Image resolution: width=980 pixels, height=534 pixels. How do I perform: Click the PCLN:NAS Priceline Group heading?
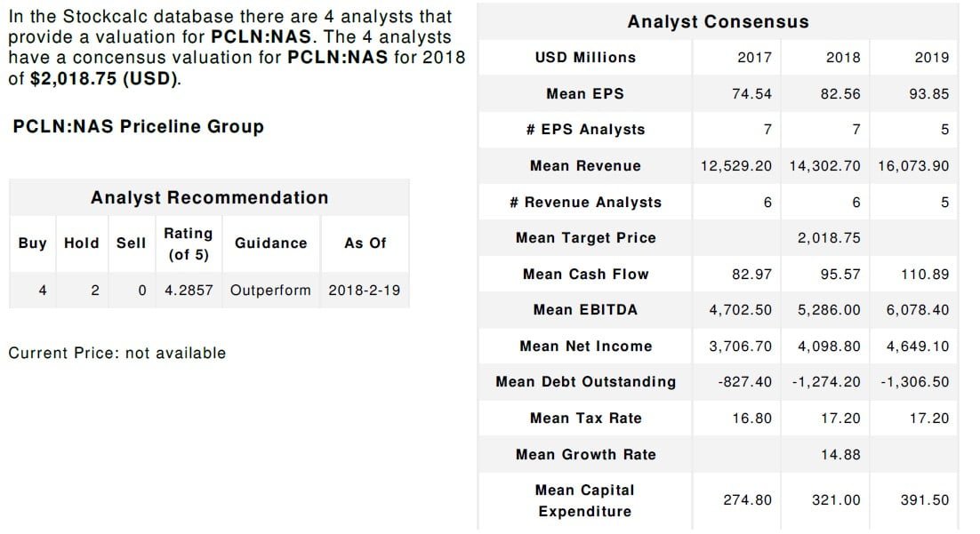tap(138, 127)
